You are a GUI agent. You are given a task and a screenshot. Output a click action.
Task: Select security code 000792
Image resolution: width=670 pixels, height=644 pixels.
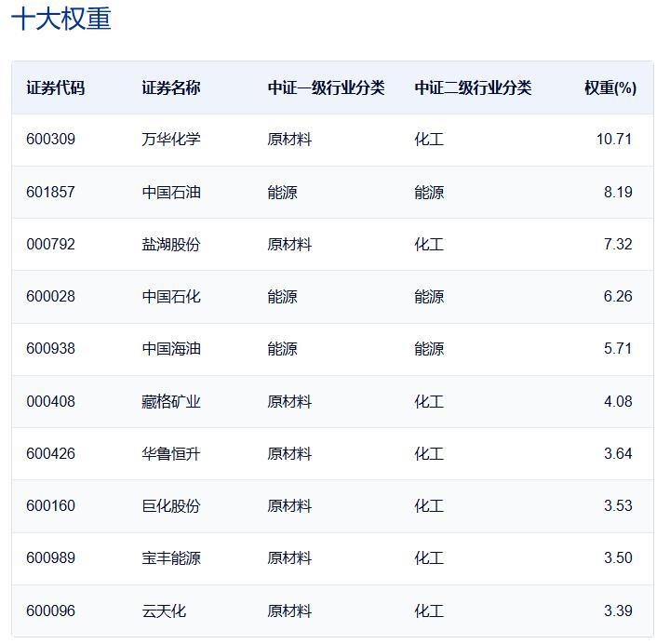tap(50, 244)
